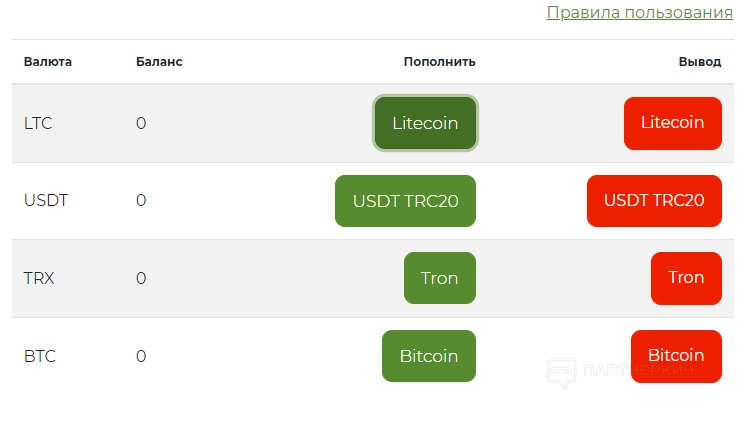Click the red Litecoin withdrawal button
The height and width of the screenshot is (441, 745).
(672, 123)
